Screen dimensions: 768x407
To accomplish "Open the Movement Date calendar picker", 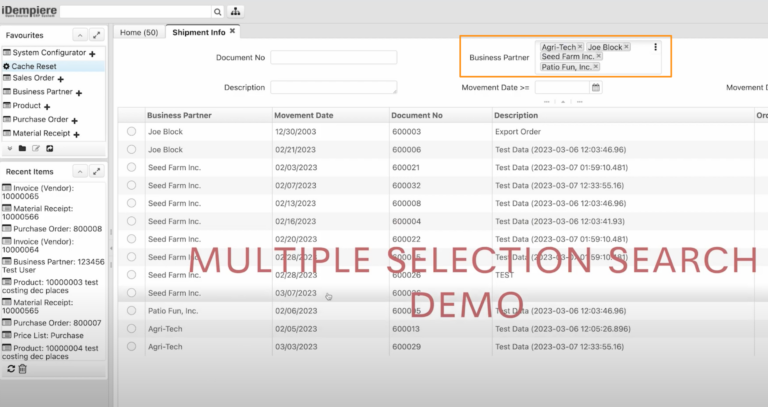I will coord(597,88).
